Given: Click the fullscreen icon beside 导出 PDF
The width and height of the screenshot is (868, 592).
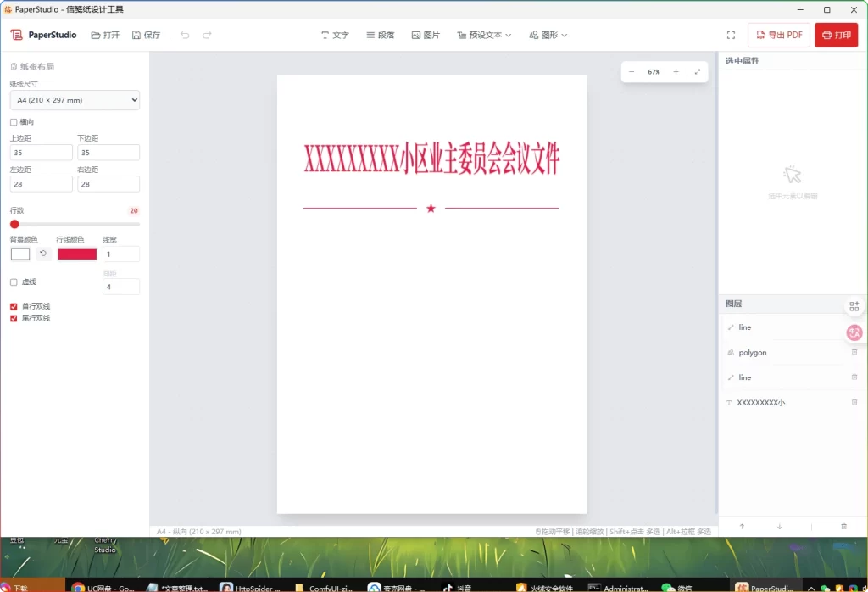Looking at the screenshot, I should pos(731,35).
